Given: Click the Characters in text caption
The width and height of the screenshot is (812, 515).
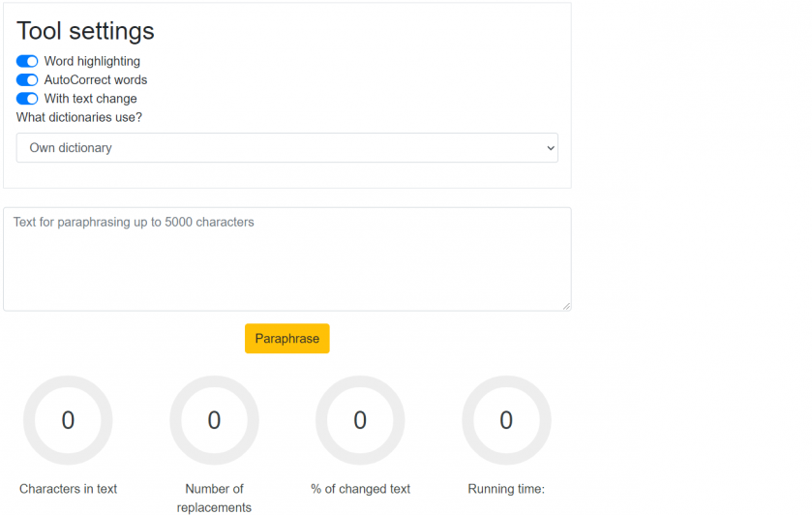Looking at the screenshot, I should coord(69,489).
